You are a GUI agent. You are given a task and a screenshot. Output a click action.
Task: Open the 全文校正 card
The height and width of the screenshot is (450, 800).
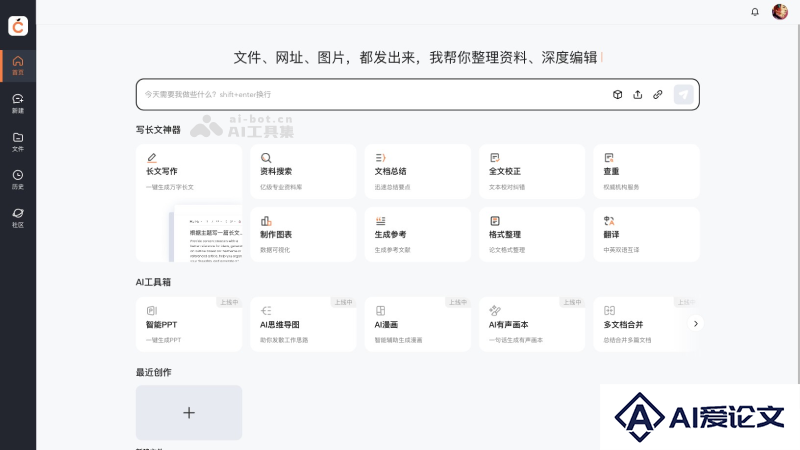tap(532, 171)
